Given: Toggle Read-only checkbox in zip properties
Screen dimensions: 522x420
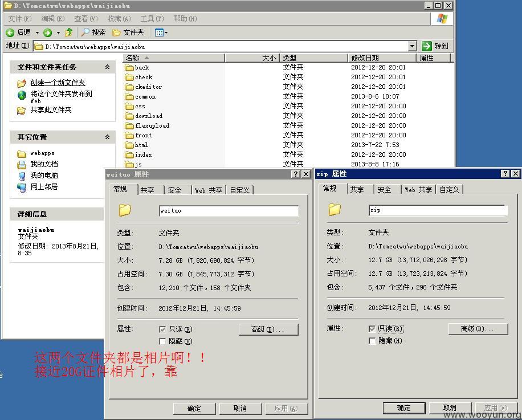Looking at the screenshot, I should 372,328.
